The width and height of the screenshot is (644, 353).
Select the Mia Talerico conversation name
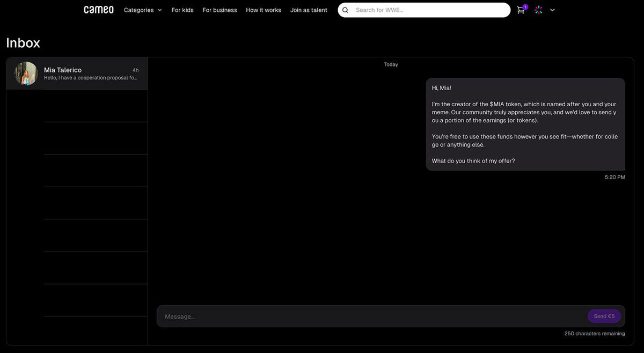pos(63,70)
